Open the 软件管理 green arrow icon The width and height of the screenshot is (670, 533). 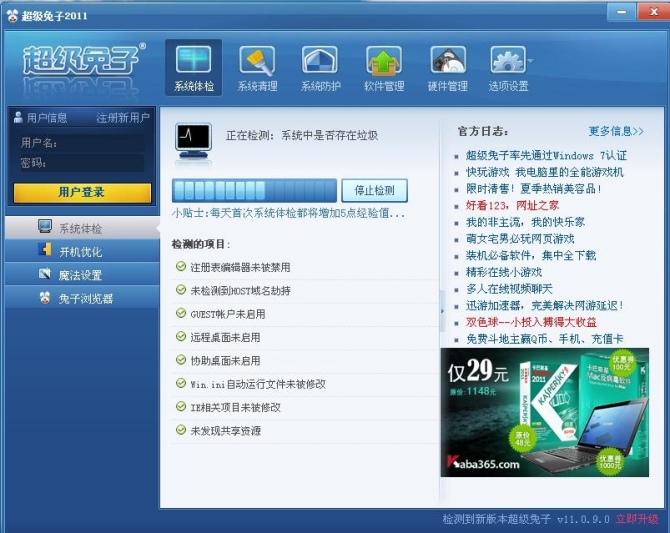tap(384, 62)
